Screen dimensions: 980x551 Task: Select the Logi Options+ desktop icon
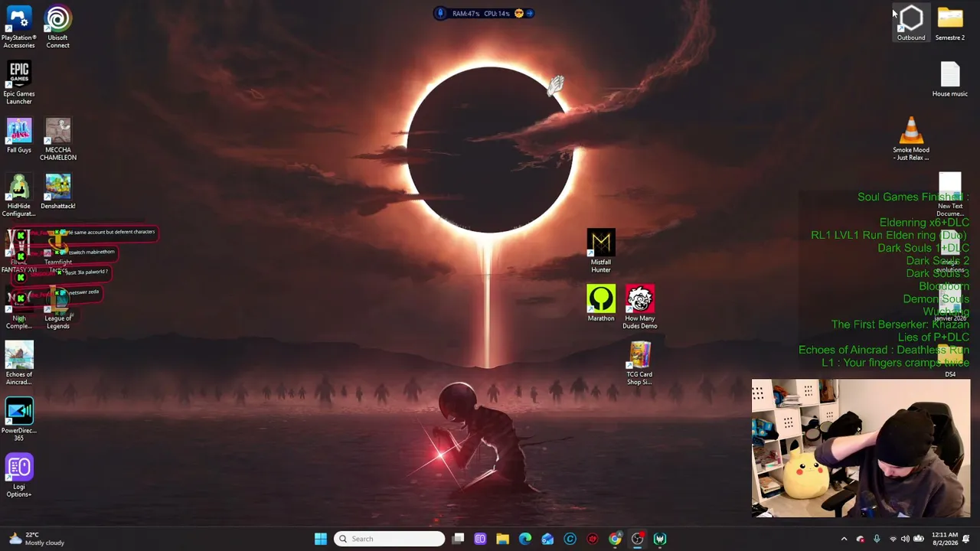click(x=19, y=476)
